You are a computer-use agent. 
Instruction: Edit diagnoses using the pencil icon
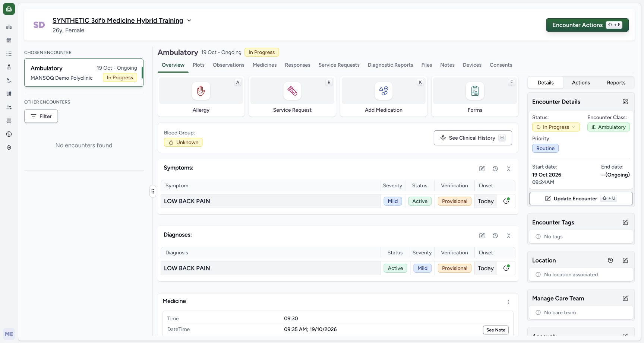tap(482, 236)
